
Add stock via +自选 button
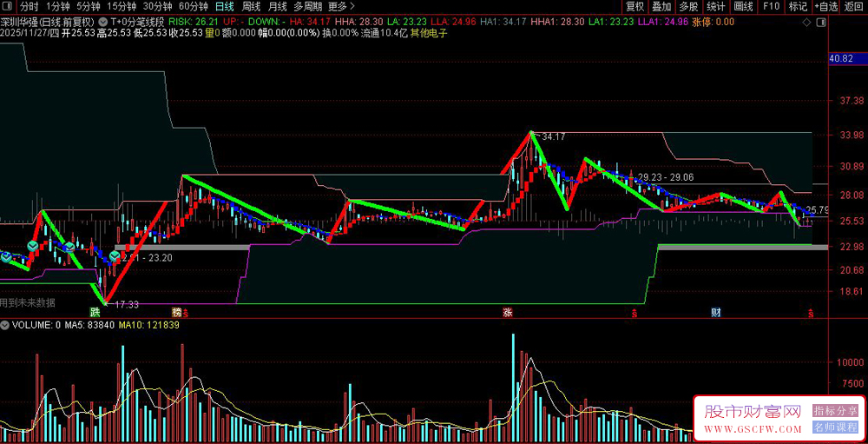pos(826,7)
